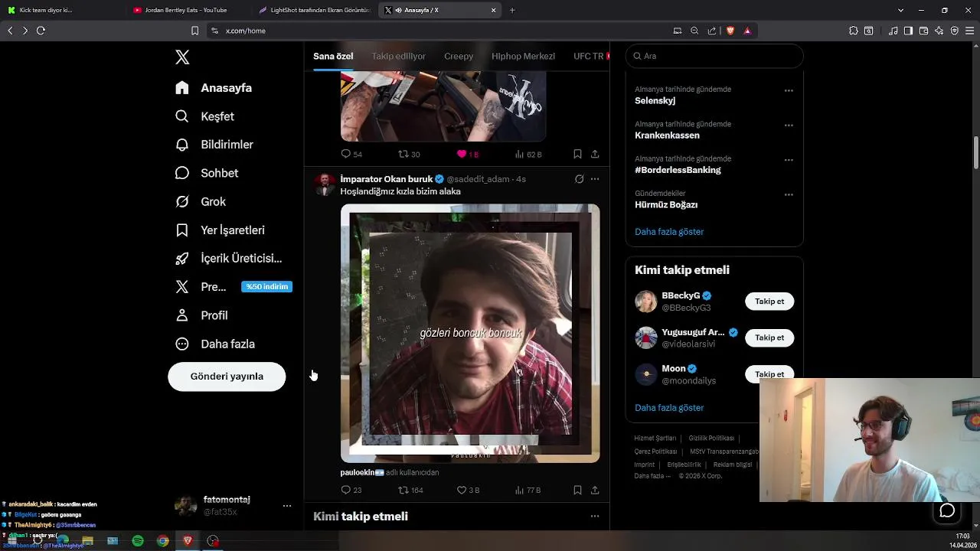Bookmark the top post

tap(577, 154)
